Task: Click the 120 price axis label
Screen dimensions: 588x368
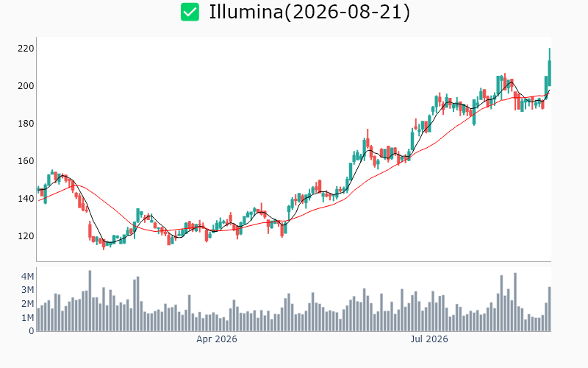Action: coord(26,236)
